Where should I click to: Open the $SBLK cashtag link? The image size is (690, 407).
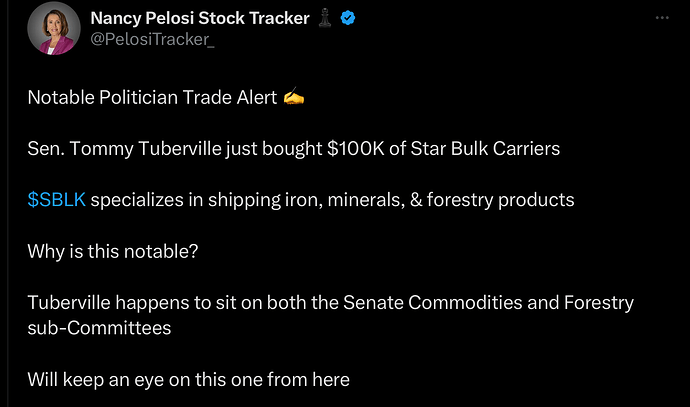pos(56,200)
